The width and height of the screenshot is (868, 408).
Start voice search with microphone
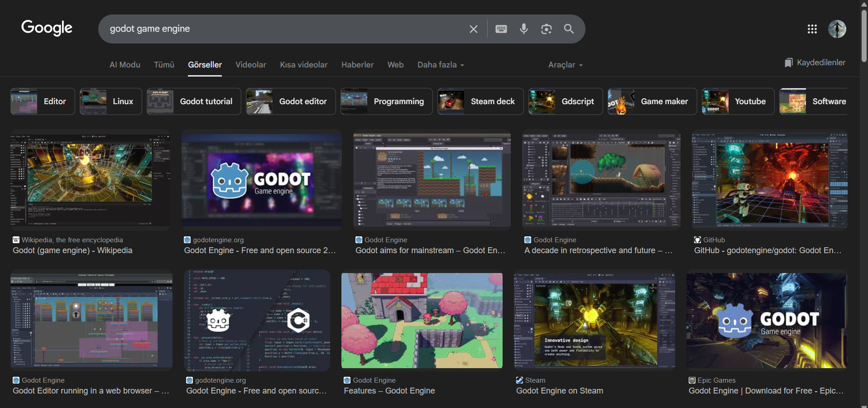pyautogui.click(x=523, y=29)
